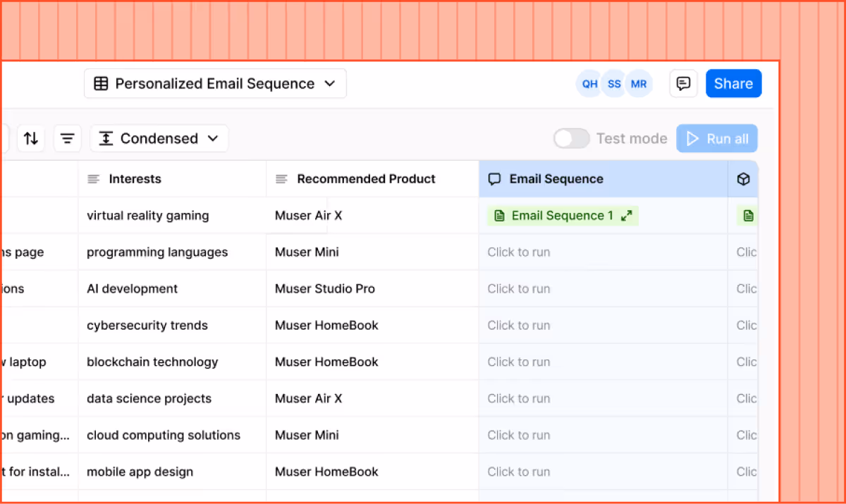Click the blue Share button
This screenshot has width=846, height=504.
pyautogui.click(x=733, y=83)
